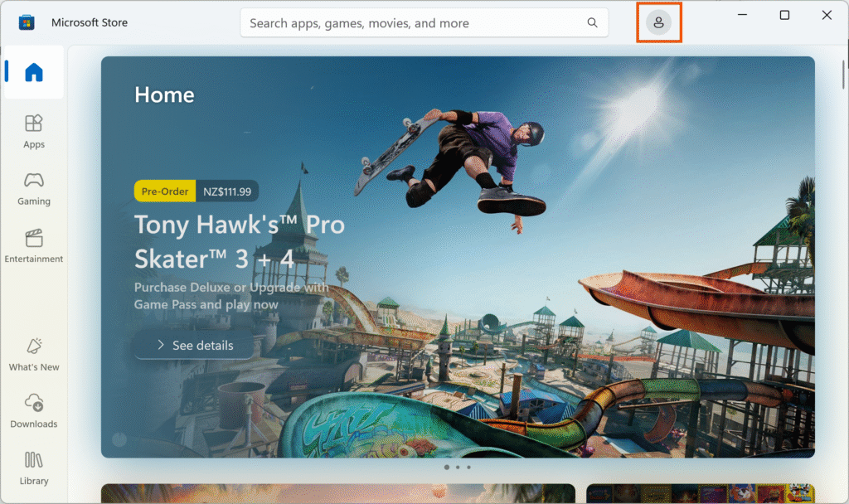Focus the search apps and games field
Image resolution: width=849 pixels, height=504 pixels.
pyautogui.click(x=424, y=22)
